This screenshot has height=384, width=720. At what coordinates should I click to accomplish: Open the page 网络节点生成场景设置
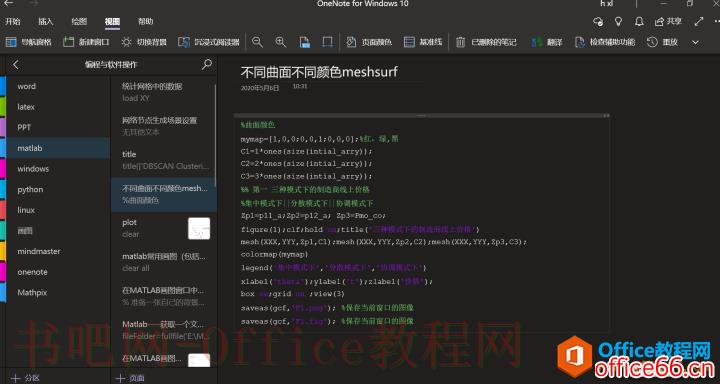pyautogui.click(x=163, y=126)
